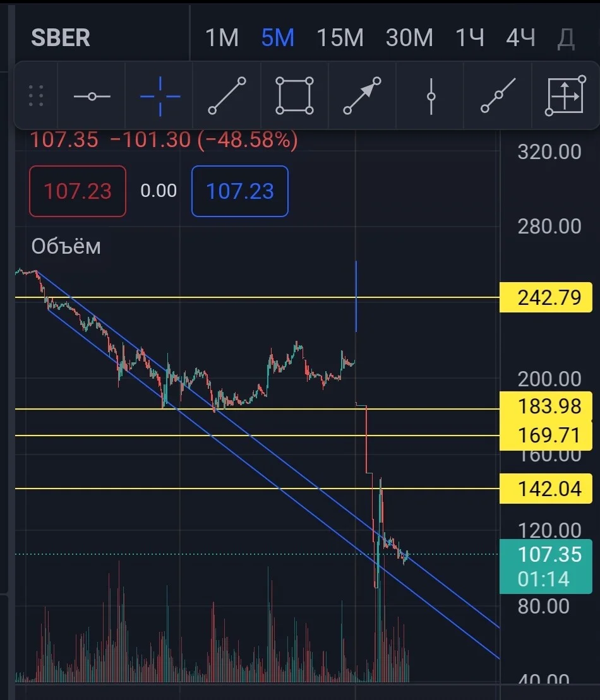Choose the three-point polyline tool
The width and height of the screenshot is (600, 700).
(x=498, y=95)
